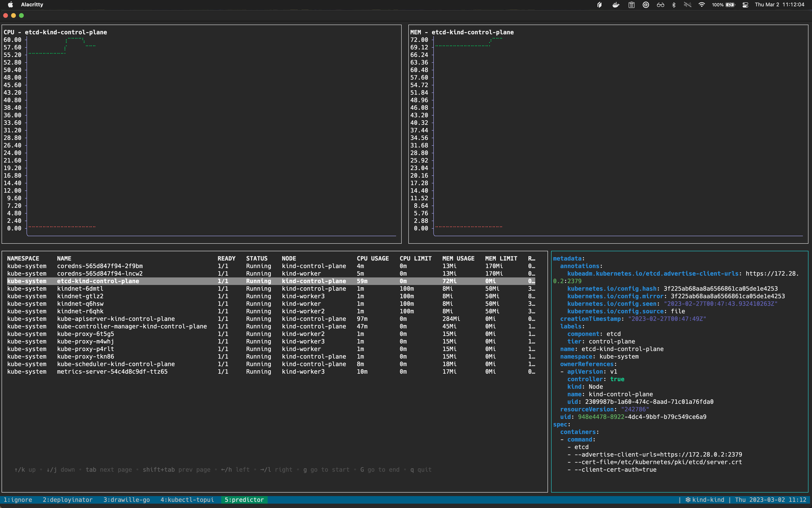Click the leaf-shaped icon in the menu bar

[599, 5]
